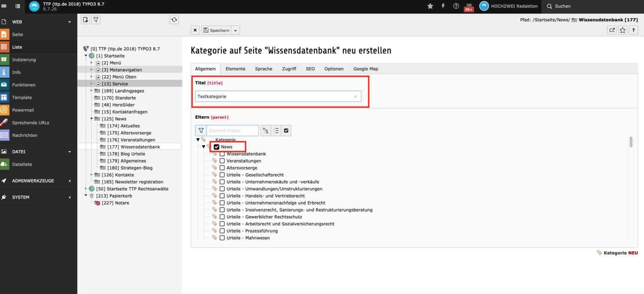Viewport: 644px width, 294px height.
Task: Check the Veranstaltungen category checkbox
Action: (222, 161)
